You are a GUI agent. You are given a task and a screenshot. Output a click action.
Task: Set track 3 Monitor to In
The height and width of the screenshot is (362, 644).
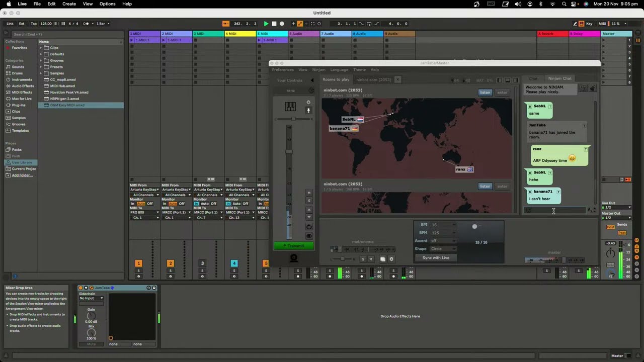pos(196,204)
